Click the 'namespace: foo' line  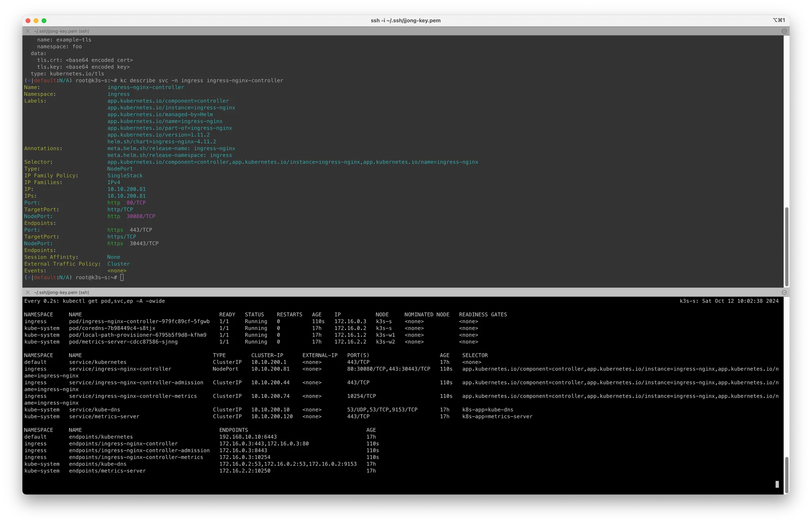pos(59,46)
